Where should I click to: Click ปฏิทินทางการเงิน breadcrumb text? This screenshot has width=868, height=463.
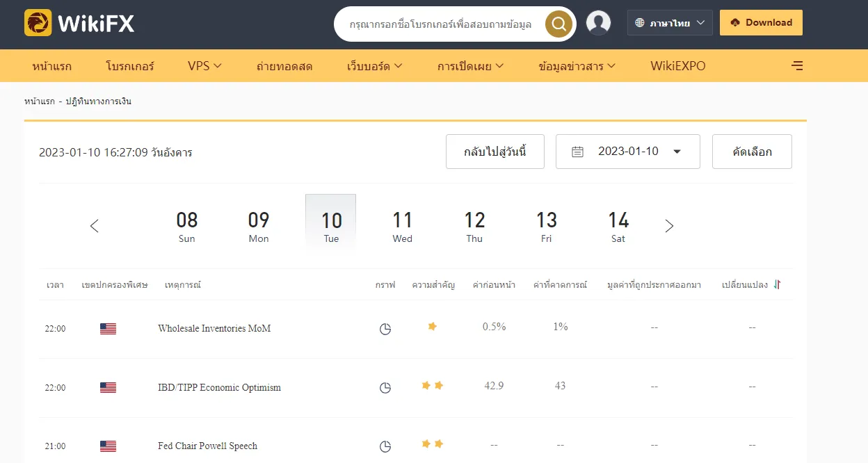pyautogui.click(x=99, y=101)
